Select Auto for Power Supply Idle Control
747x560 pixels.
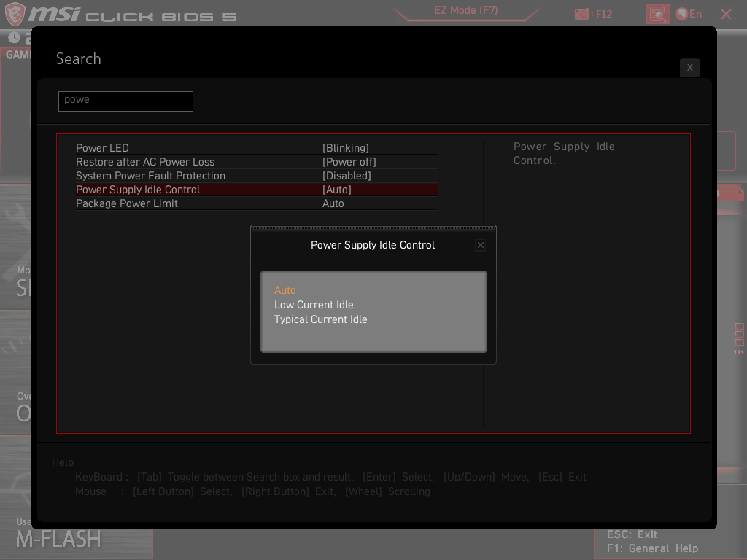[285, 290]
